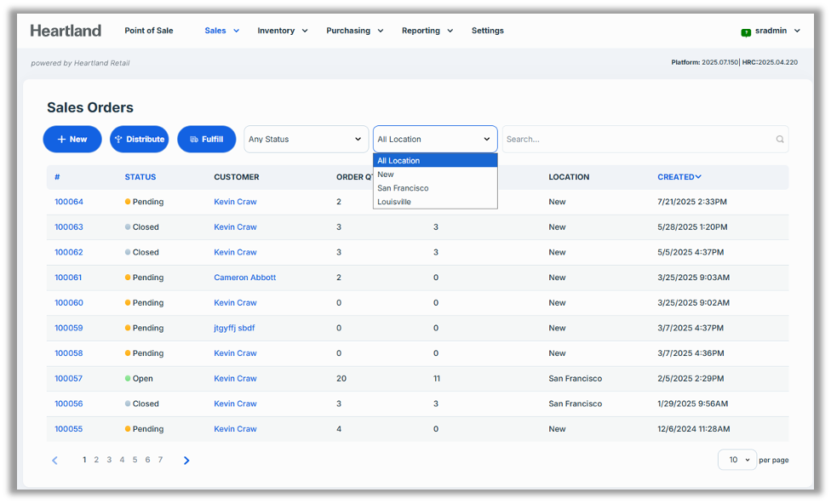Open the Inventory menu
831x504 pixels.
tap(282, 31)
